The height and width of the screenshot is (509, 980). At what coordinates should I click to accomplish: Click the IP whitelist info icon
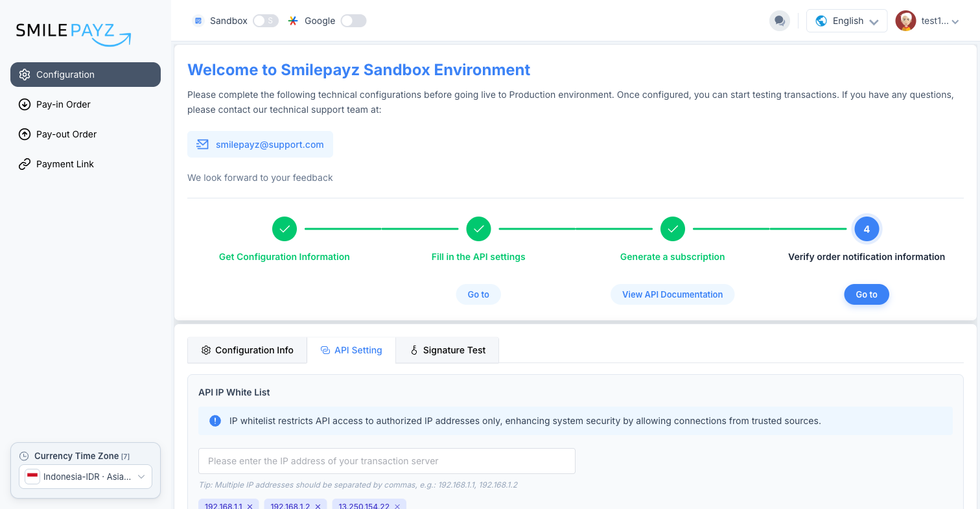pyautogui.click(x=215, y=421)
